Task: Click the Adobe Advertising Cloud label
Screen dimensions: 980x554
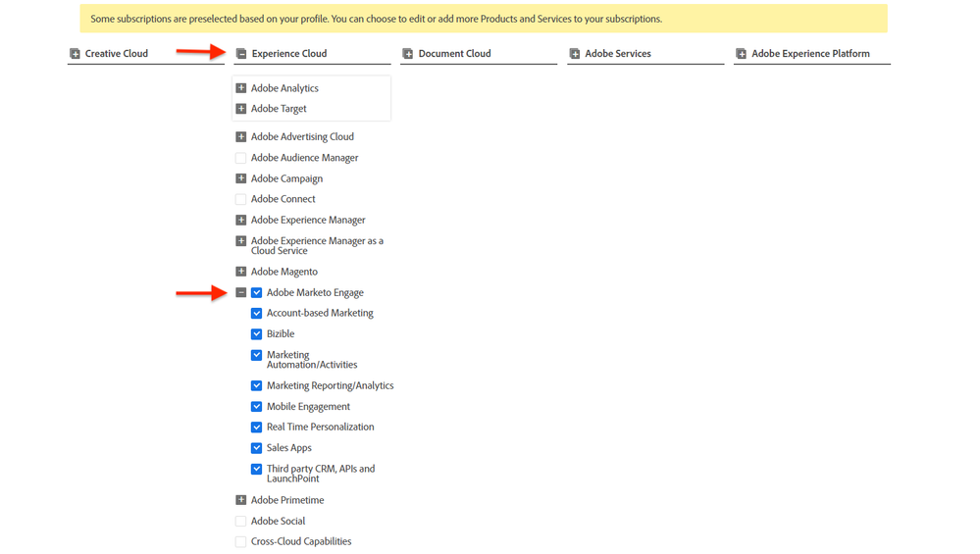Action: click(302, 136)
